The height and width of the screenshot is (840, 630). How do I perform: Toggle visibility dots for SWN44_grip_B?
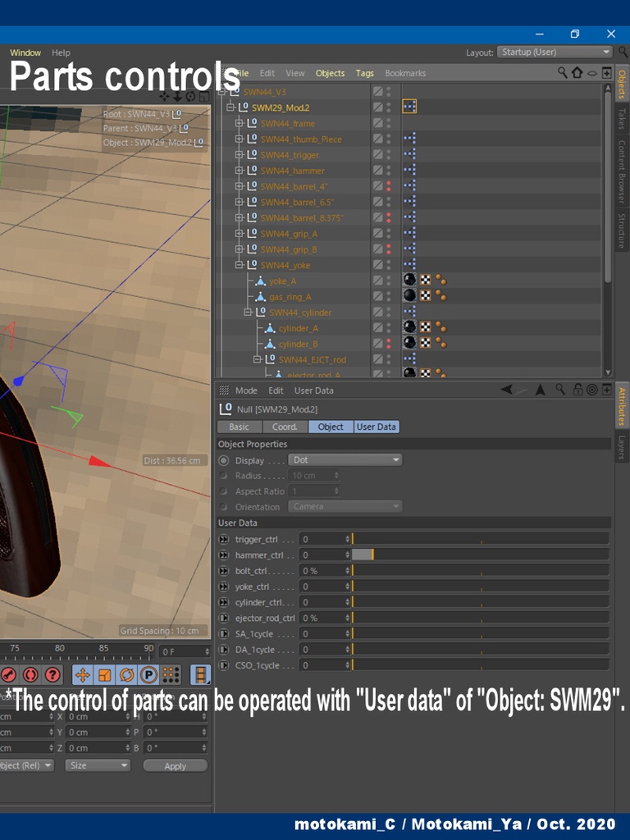(x=389, y=249)
